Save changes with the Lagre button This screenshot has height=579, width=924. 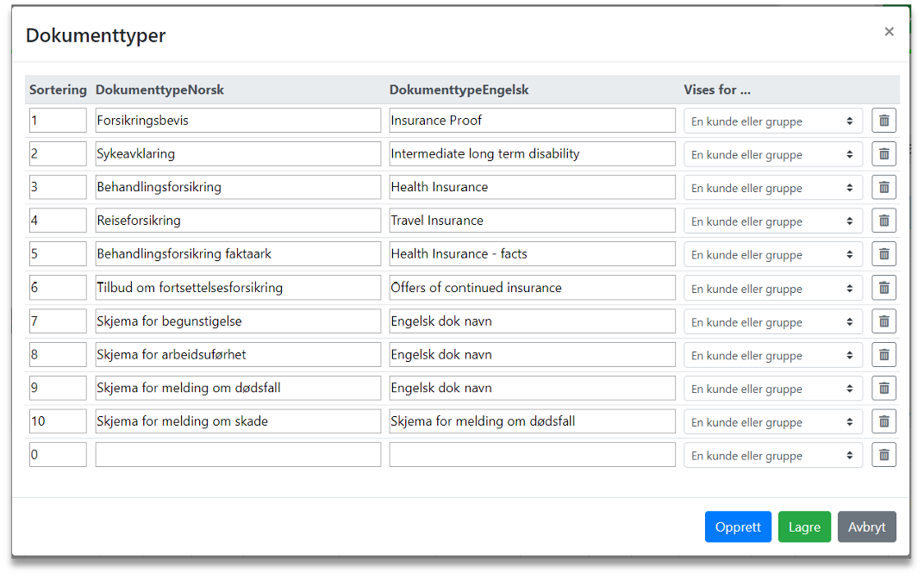pos(804,527)
